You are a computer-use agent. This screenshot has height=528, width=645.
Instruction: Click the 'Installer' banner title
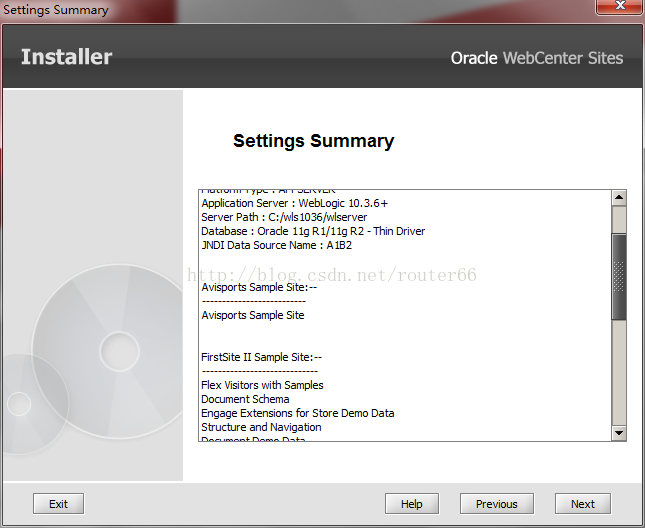66,57
